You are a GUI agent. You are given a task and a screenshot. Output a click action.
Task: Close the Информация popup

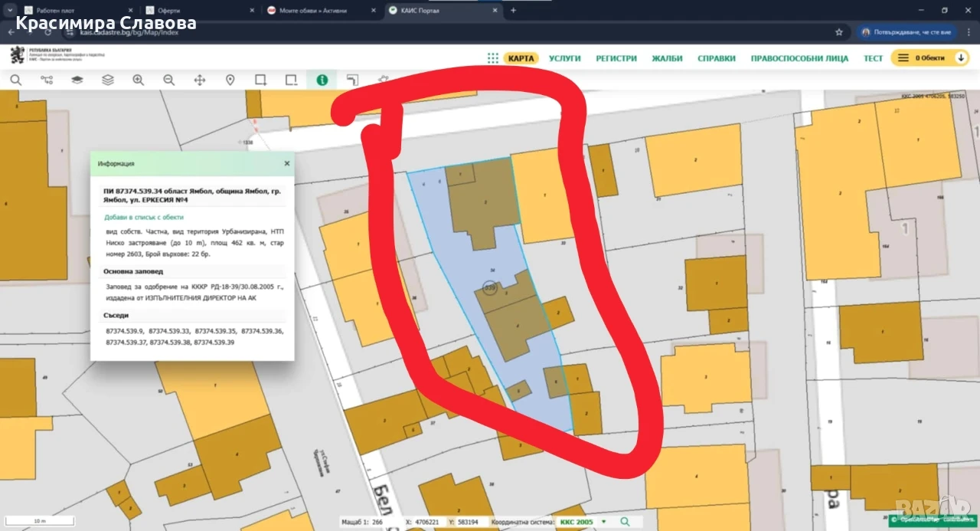(x=287, y=163)
